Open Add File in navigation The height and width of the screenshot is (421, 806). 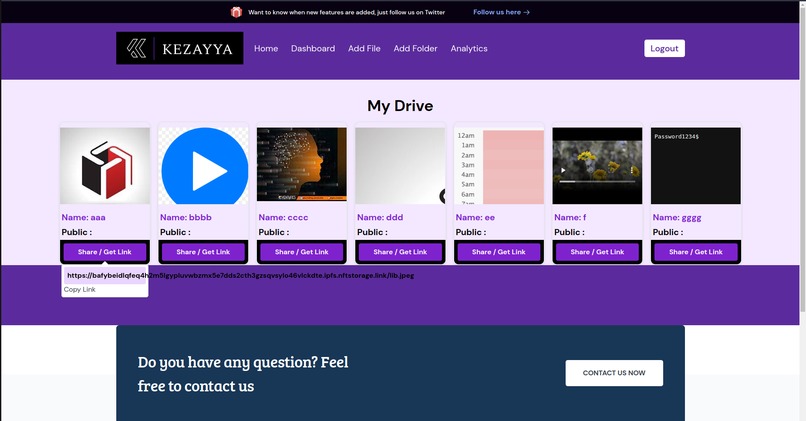[x=364, y=48]
